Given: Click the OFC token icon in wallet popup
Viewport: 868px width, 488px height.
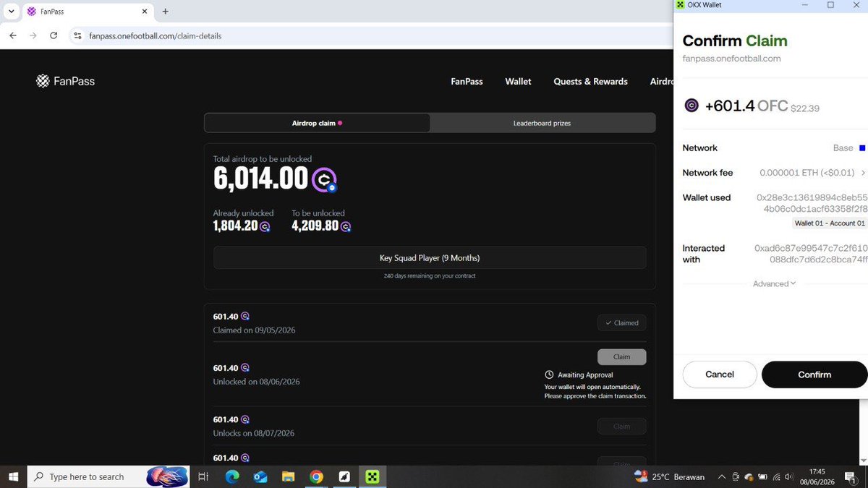Looking at the screenshot, I should coord(692,106).
